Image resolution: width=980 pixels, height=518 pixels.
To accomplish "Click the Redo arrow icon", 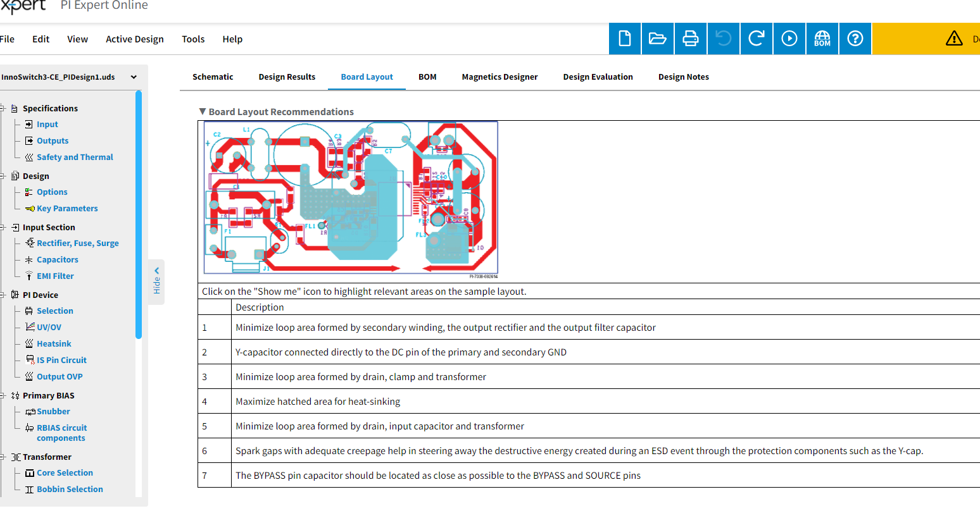I will [x=757, y=39].
